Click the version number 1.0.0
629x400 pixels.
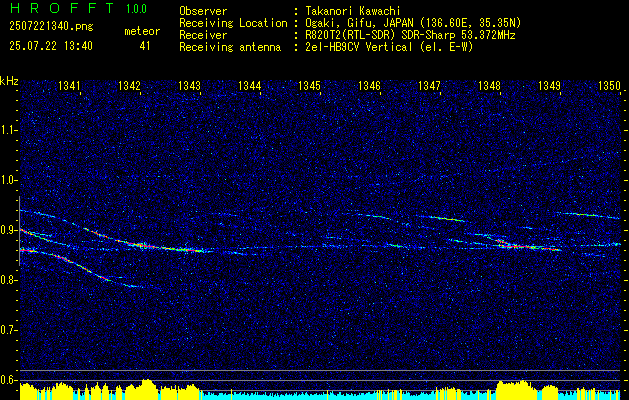[136, 9]
